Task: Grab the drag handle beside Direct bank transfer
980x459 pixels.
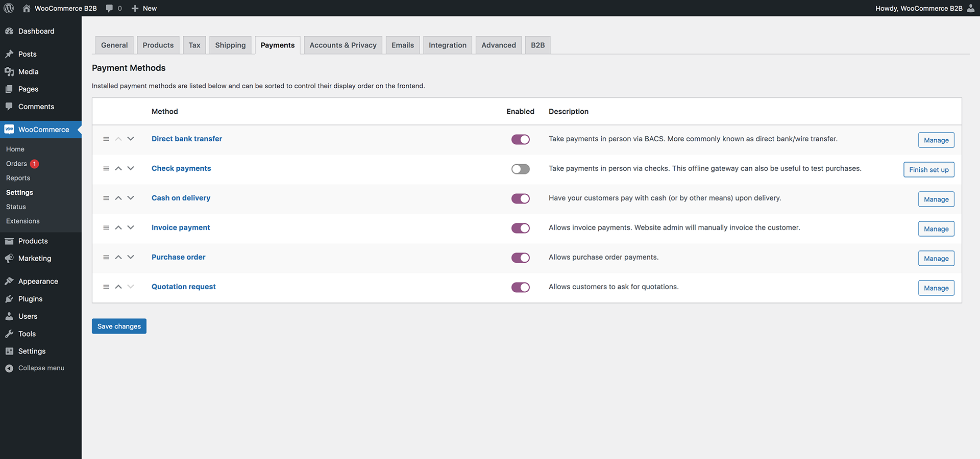Action: [x=106, y=139]
